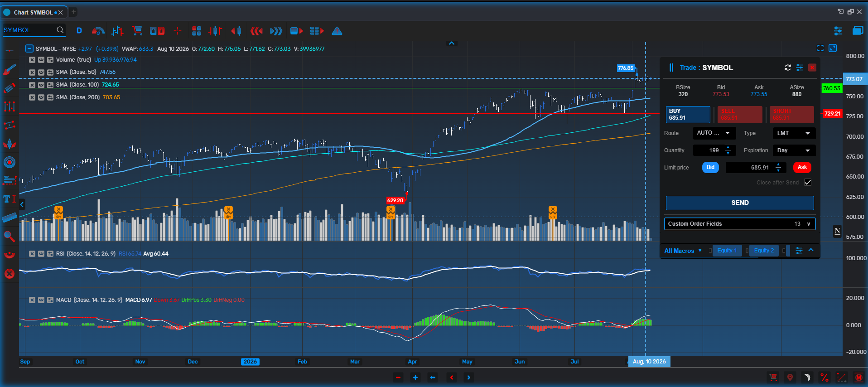The width and height of the screenshot is (868, 387).
Task: Select the crosshair cursor tool
Action: pyautogui.click(x=178, y=31)
